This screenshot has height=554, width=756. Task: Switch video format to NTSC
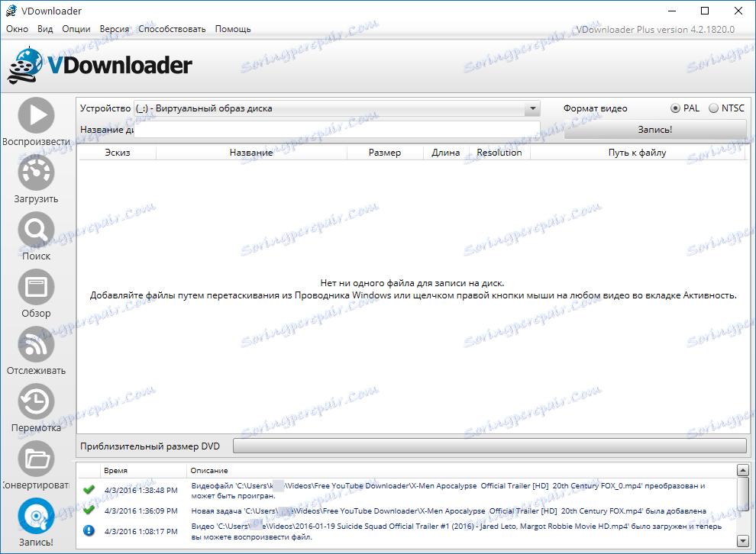click(715, 108)
